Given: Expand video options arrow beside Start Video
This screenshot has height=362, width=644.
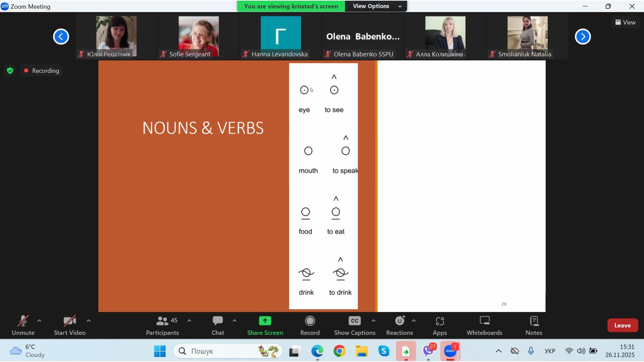Looking at the screenshot, I should point(89,321).
